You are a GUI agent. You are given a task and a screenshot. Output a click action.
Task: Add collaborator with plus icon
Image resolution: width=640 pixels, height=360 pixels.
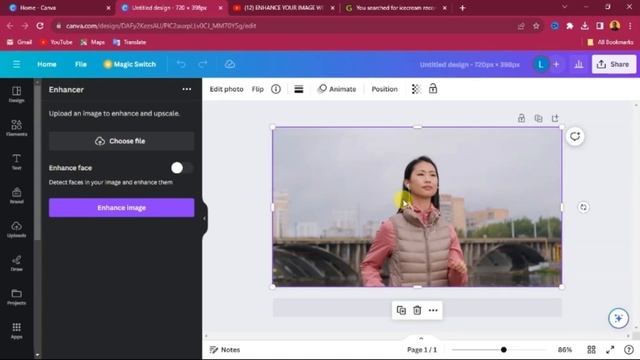[x=556, y=64]
